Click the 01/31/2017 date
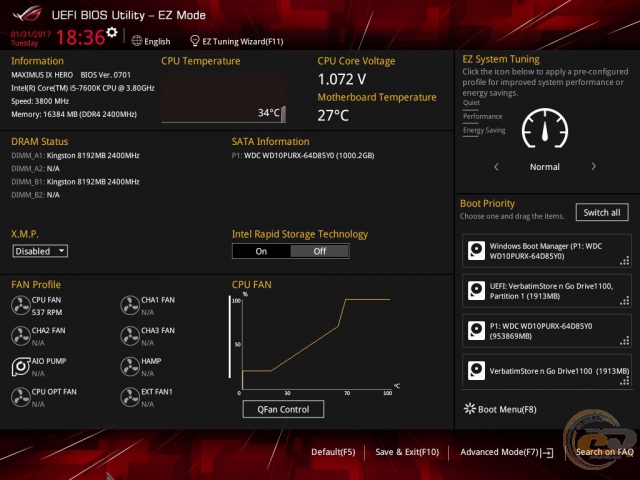The width and height of the screenshot is (640, 480). 31,34
